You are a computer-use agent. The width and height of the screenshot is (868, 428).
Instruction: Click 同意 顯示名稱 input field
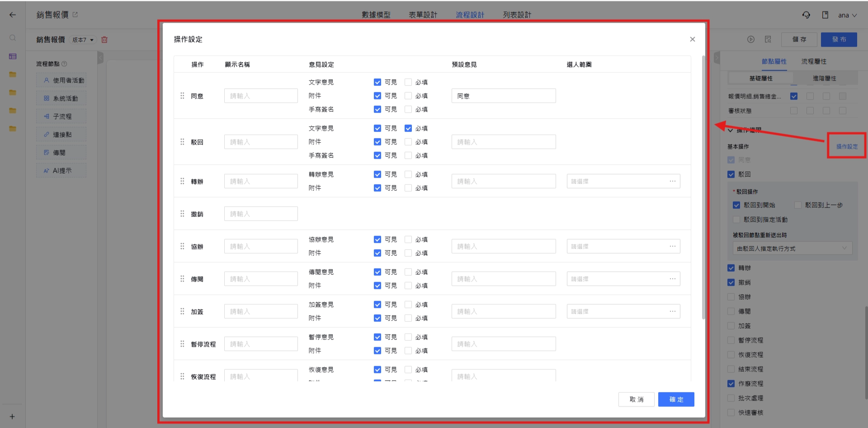(261, 96)
